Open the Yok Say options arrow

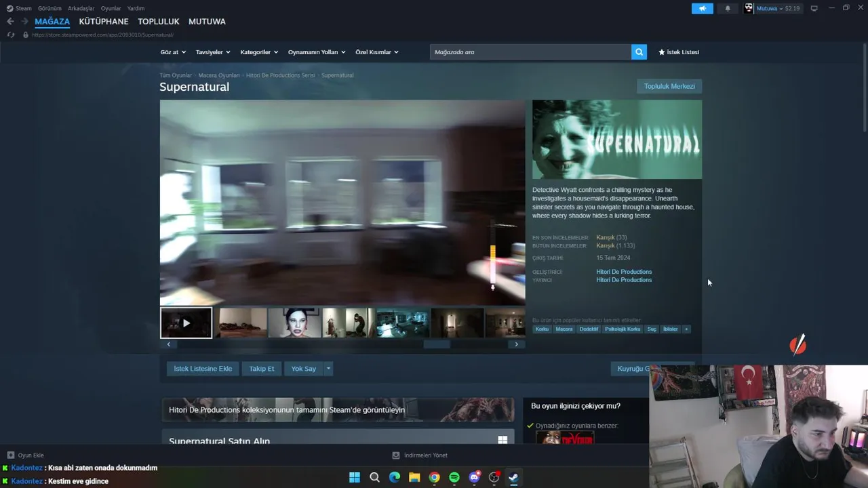coord(328,369)
